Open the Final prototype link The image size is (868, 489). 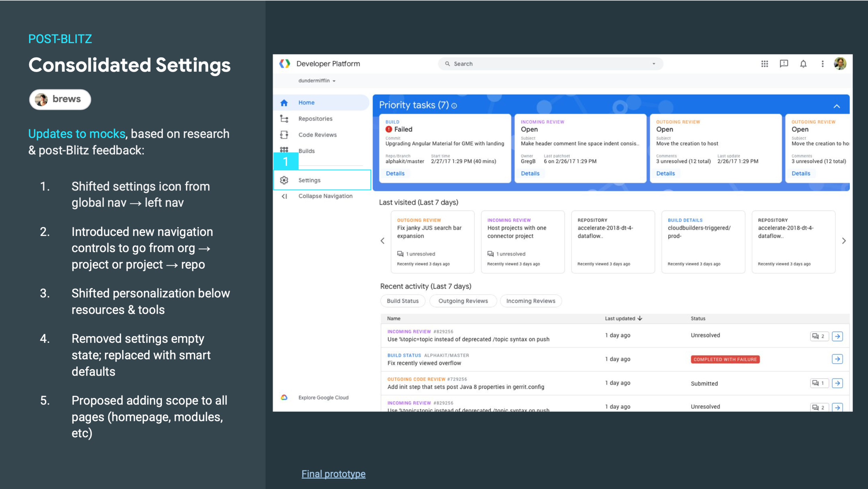click(333, 474)
